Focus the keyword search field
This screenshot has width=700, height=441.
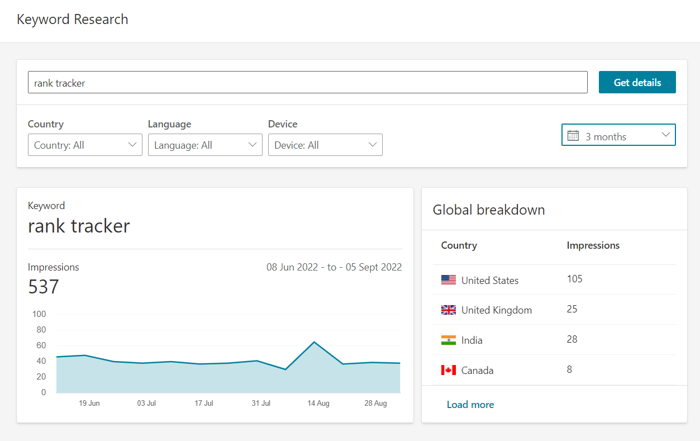click(307, 82)
